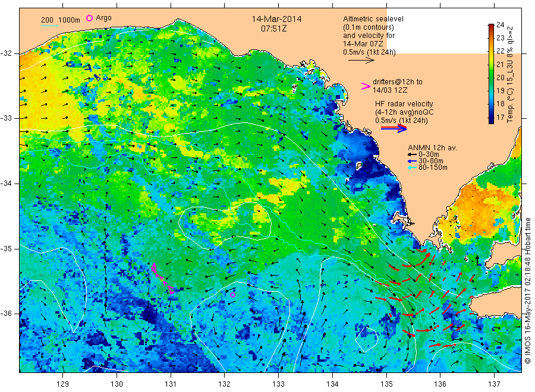535x392 pixels.
Task: Click the black 0-30m ANMN legend arrow
Action: [413, 154]
